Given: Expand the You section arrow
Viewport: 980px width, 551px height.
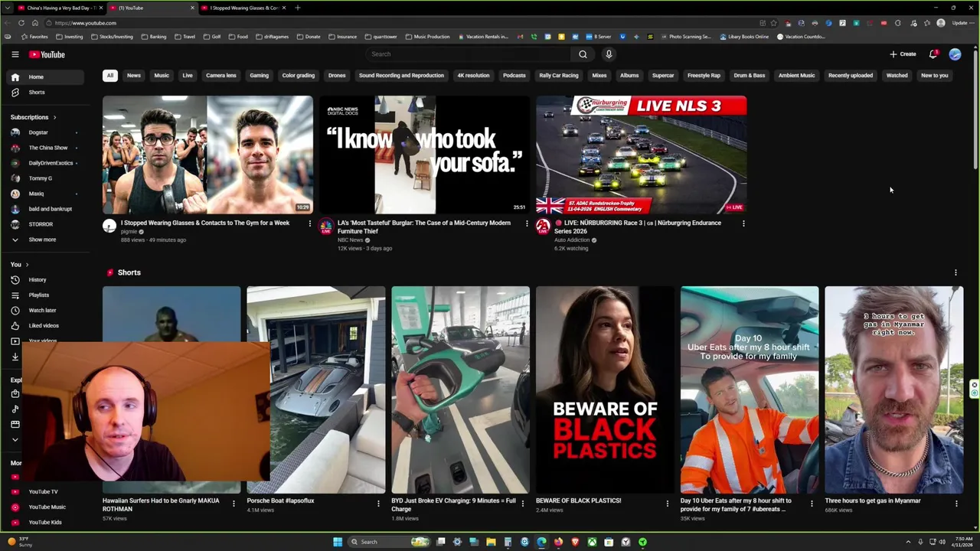Looking at the screenshot, I should 28,264.
